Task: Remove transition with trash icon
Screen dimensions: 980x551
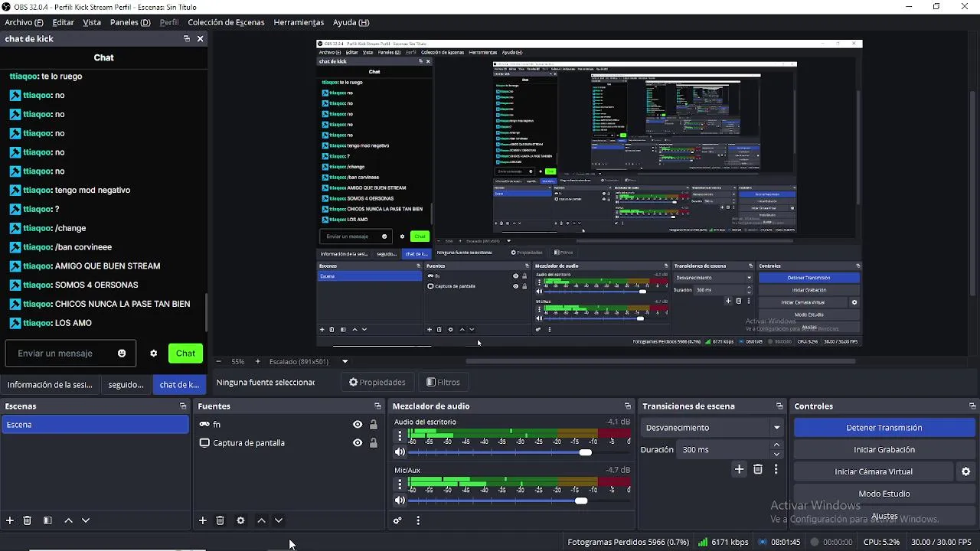Action: 758,469
